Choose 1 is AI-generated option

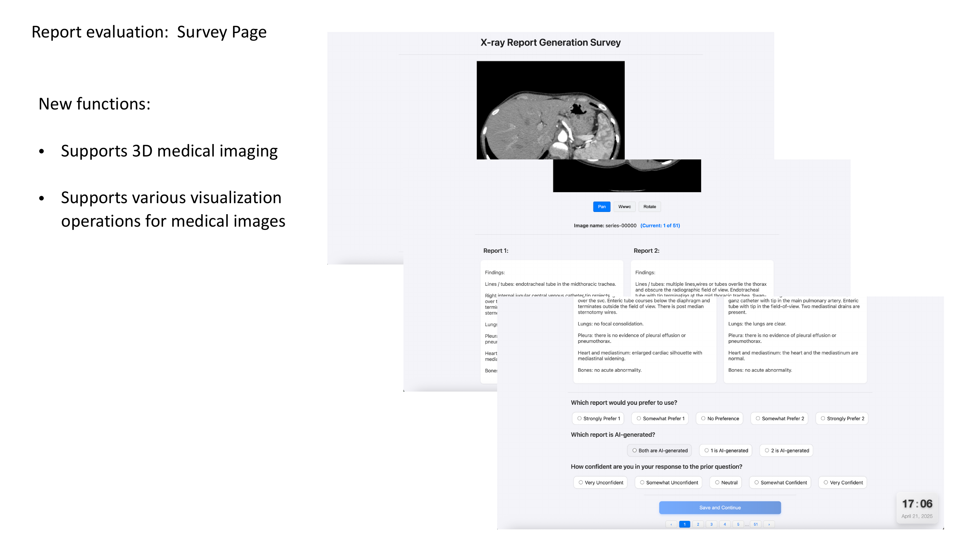click(x=725, y=450)
